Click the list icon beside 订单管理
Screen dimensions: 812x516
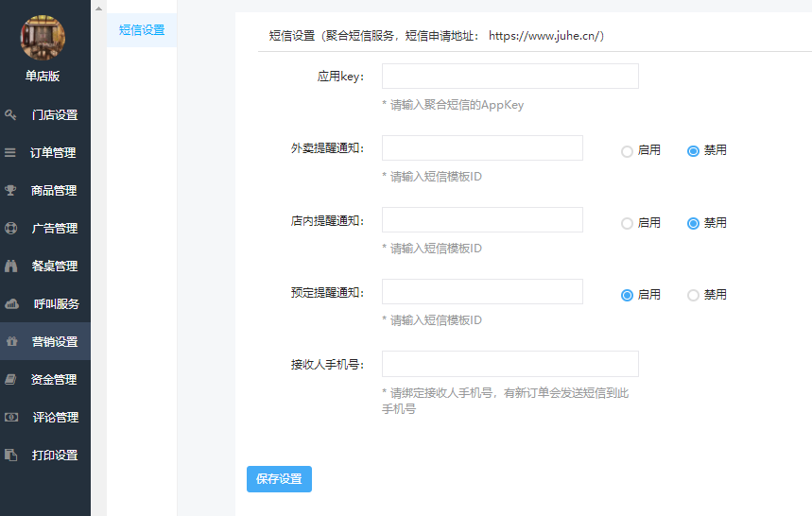pyautogui.click(x=10, y=152)
